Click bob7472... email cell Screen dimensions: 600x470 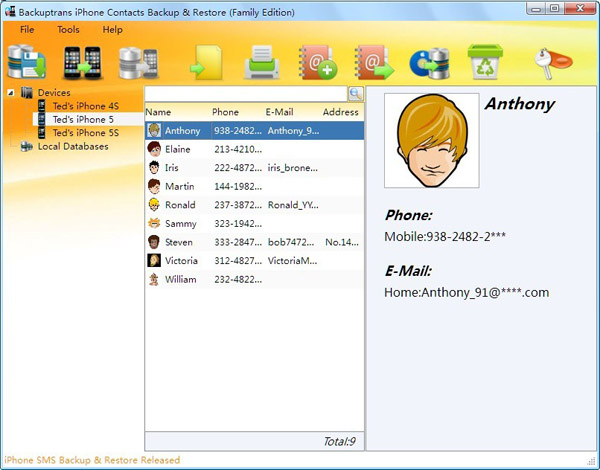click(291, 242)
